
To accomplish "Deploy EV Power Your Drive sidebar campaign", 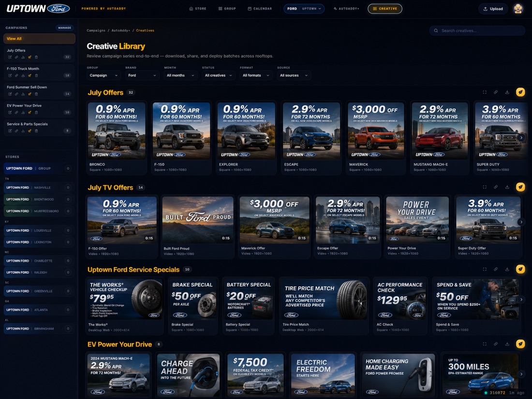I will (x=30, y=112).
